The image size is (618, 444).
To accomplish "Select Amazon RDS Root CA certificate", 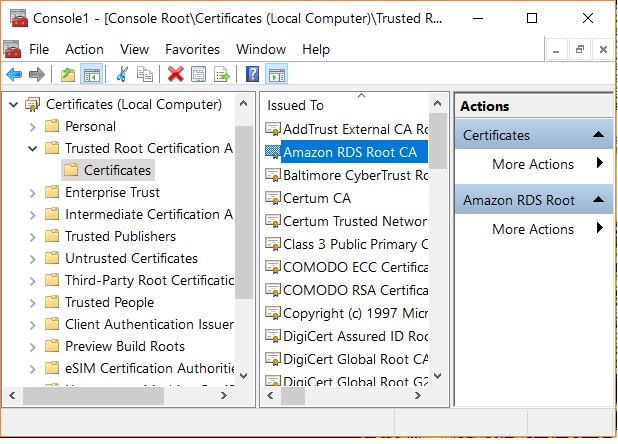I will point(347,152).
